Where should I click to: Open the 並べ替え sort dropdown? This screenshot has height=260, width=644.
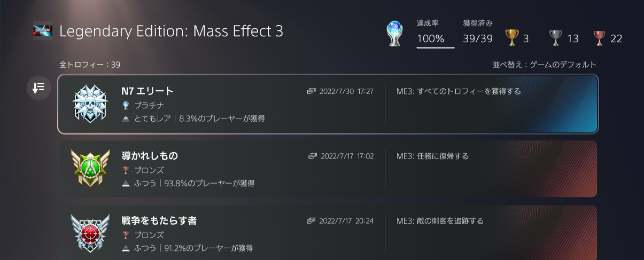[x=544, y=65]
